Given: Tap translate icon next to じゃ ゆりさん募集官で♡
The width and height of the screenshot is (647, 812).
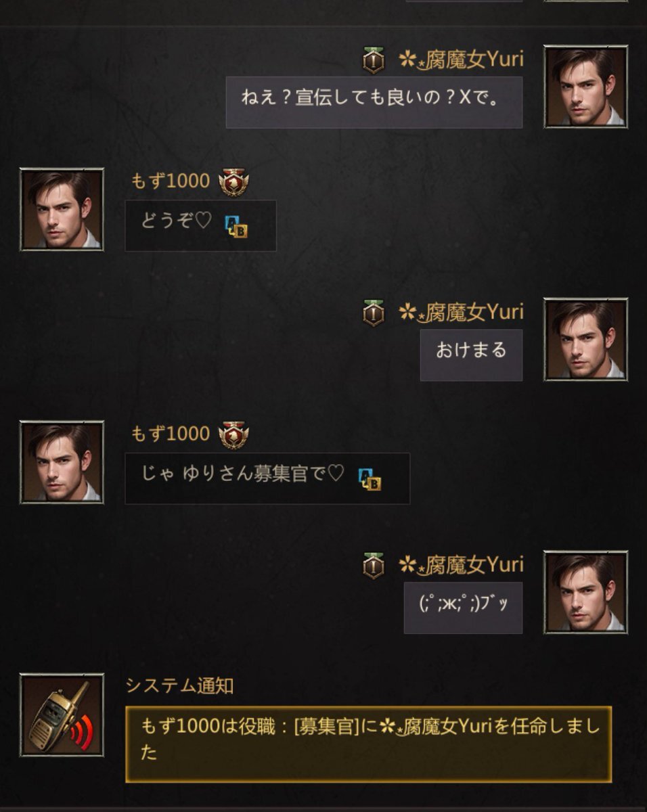Looking at the screenshot, I should 370,478.
